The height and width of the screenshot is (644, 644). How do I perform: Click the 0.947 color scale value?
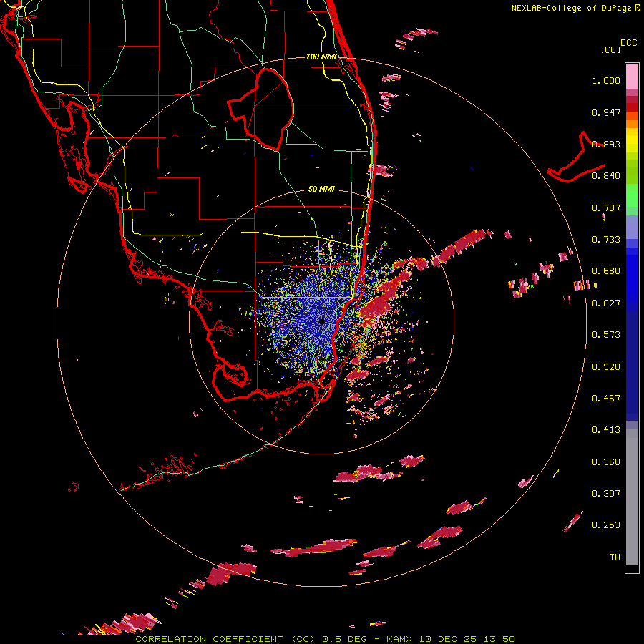[x=606, y=112]
